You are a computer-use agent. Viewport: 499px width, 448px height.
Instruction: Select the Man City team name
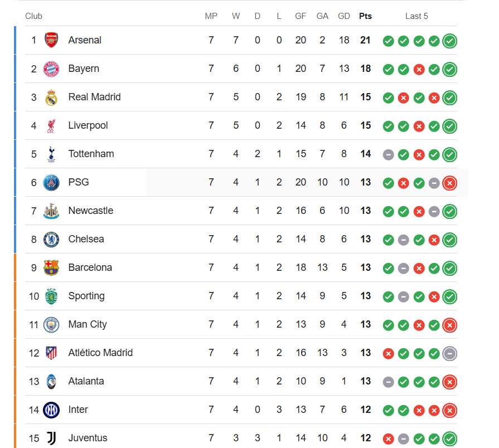click(88, 324)
